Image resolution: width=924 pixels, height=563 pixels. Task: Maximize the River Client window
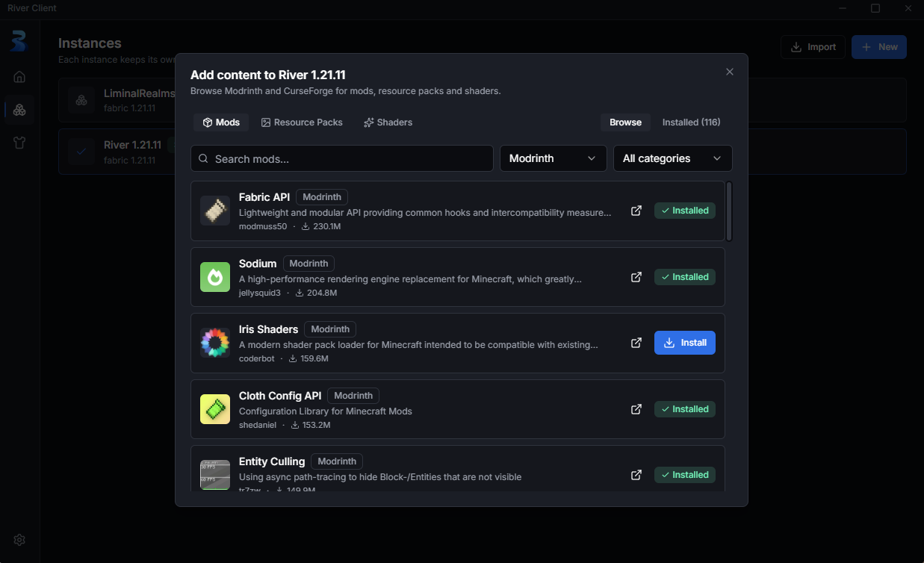[x=875, y=8]
